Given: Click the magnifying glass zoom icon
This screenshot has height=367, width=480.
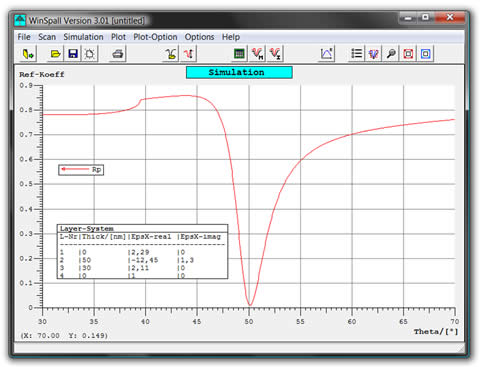Looking at the screenshot, I should [x=391, y=54].
